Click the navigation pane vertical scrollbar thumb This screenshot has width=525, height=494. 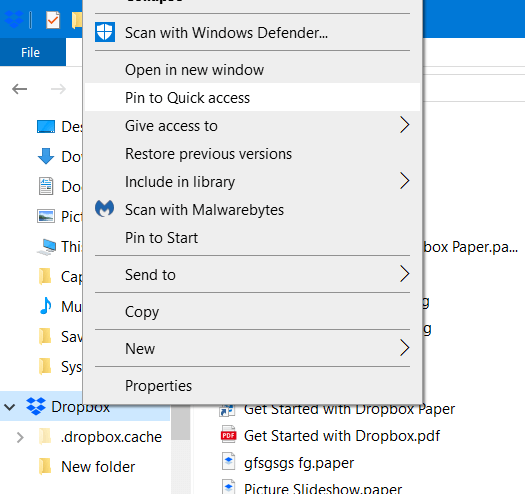(x=180, y=422)
